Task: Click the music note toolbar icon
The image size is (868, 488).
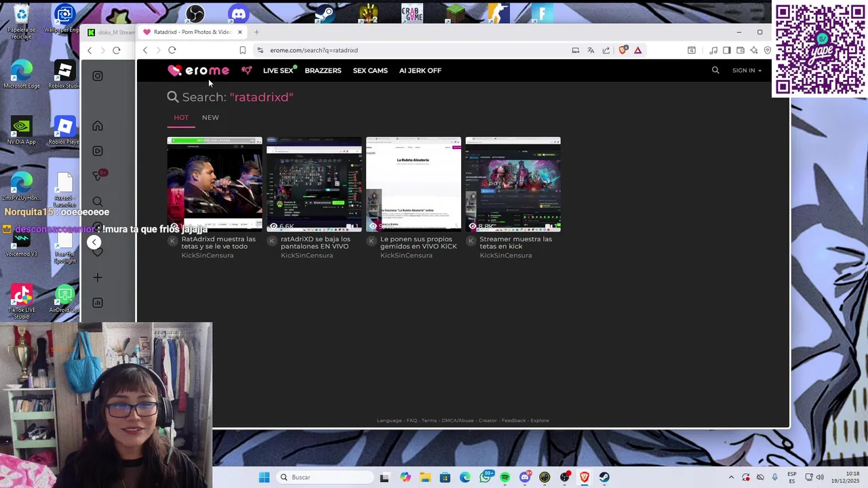Action: click(713, 50)
